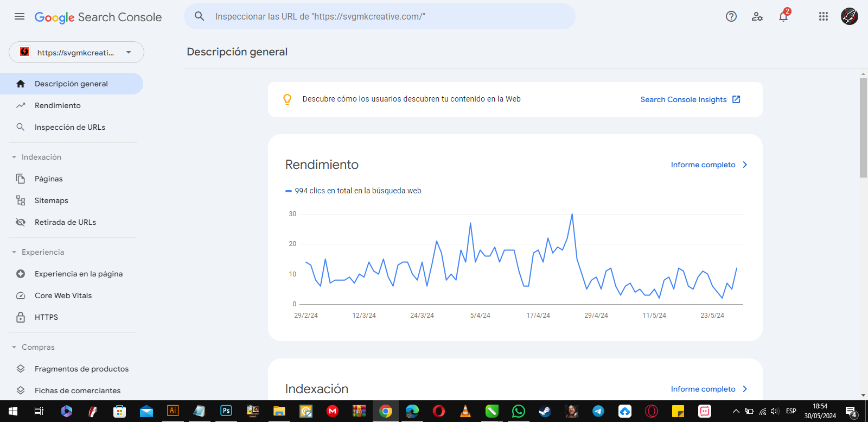Open the Windows Start menu
Image resolution: width=868 pixels, height=422 pixels.
(13, 411)
